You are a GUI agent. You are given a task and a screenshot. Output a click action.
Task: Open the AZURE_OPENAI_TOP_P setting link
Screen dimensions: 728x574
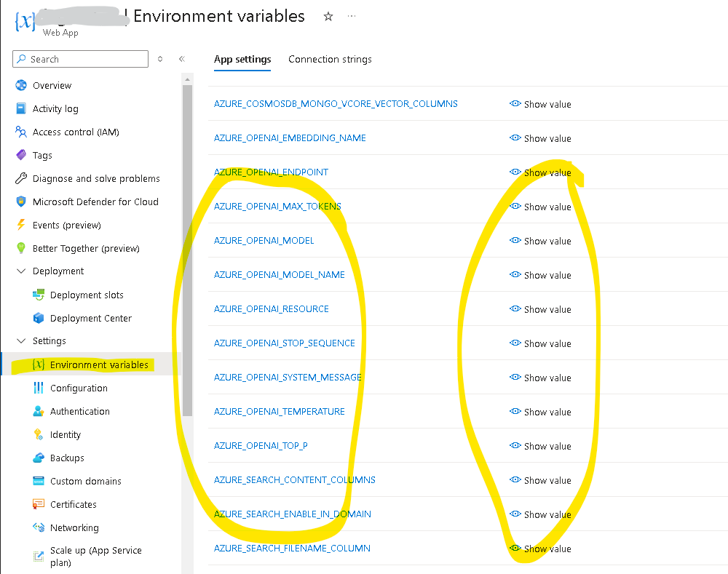[261, 445]
